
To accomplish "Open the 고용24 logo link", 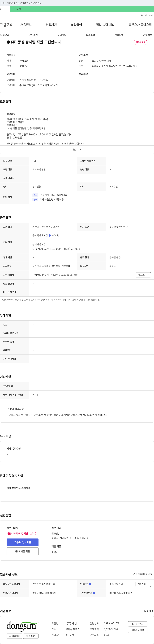I will tap(6, 25).
